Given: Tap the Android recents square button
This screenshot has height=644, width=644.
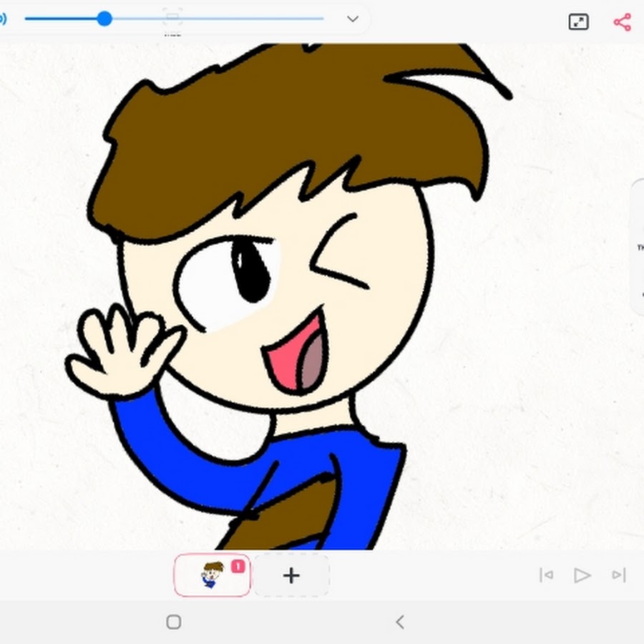Looking at the screenshot, I should click(x=173, y=622).
